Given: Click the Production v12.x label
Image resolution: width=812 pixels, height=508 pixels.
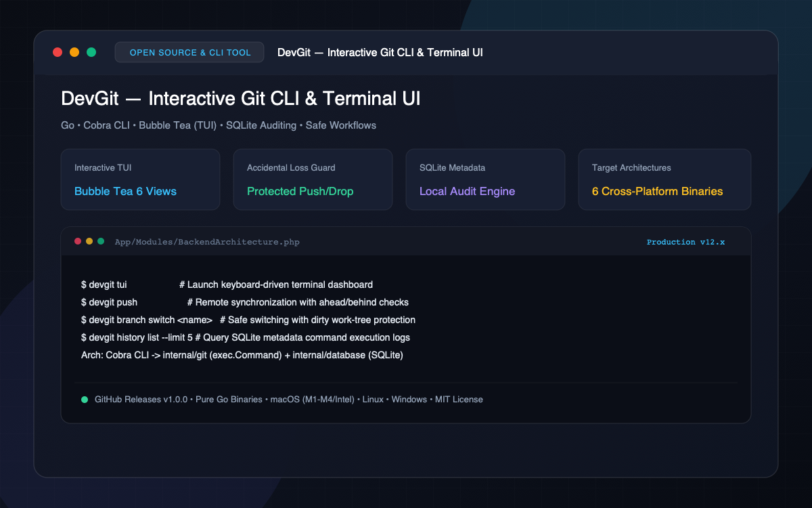Looking at the screenshot, I should point(685,242).
